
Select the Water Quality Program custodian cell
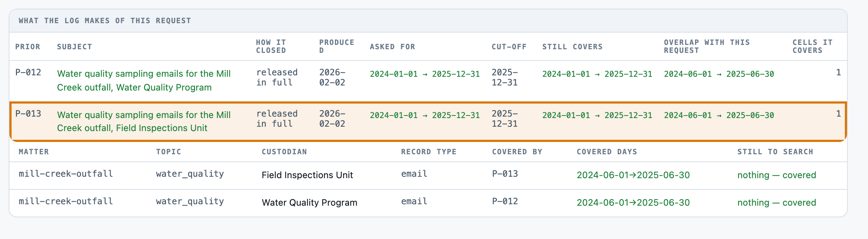310,202
